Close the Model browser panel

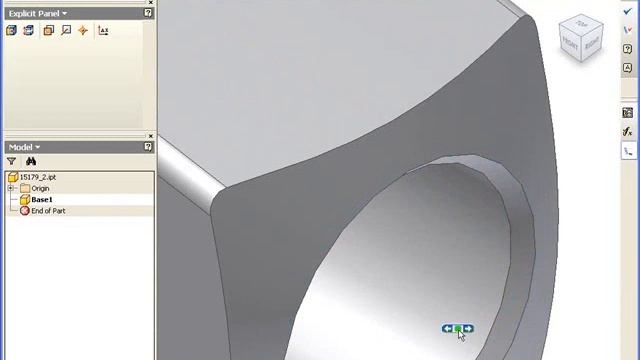click(x=151, y=136)
